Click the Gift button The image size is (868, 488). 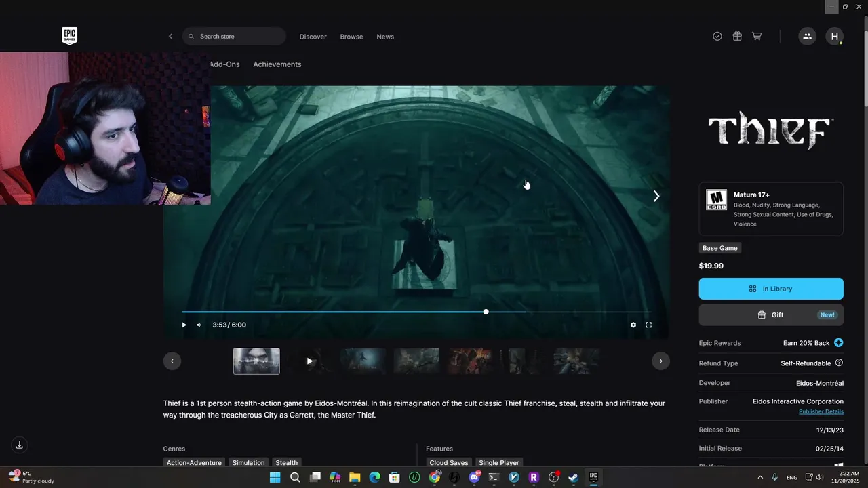pyautogui.click(x=771, y=315)
